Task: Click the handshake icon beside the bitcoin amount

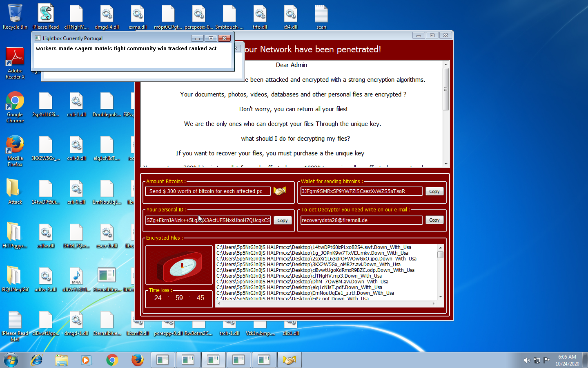Action: click(x=280, y=191)
